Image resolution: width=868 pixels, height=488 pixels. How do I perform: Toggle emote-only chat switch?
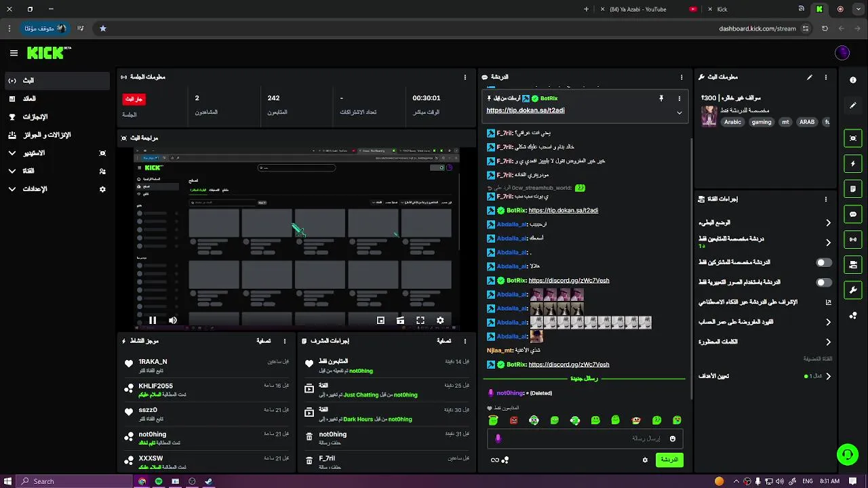[x=823, y=282]
